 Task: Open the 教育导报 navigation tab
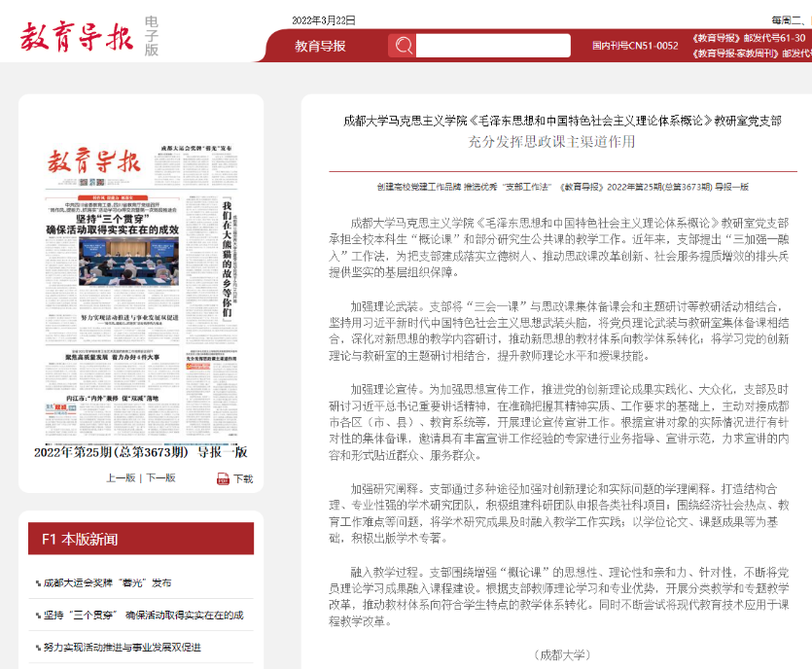320,46
